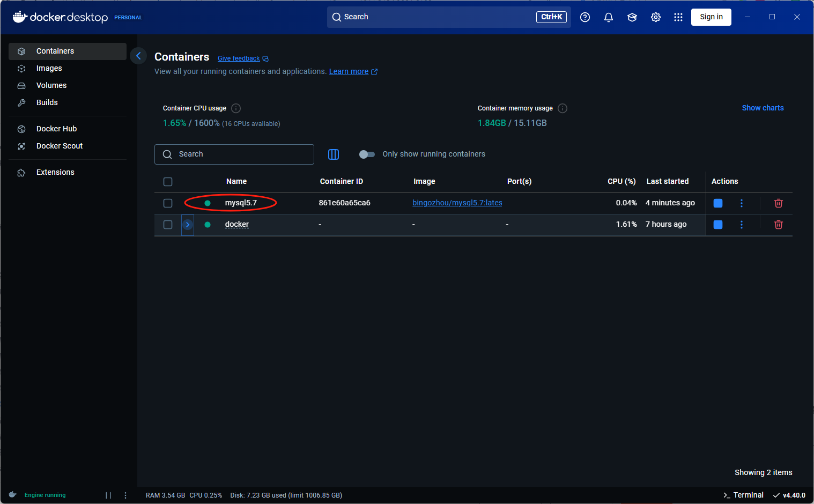Open the Terminal in the status bar
This screenshot has height=504, width=814.
click(743, 495)
